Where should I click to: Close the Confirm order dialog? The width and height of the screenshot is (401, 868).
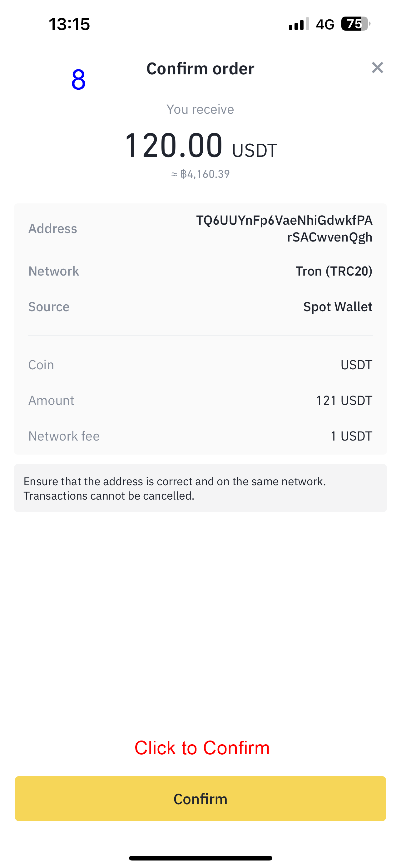pyautogui.click(x=377, y=68)
